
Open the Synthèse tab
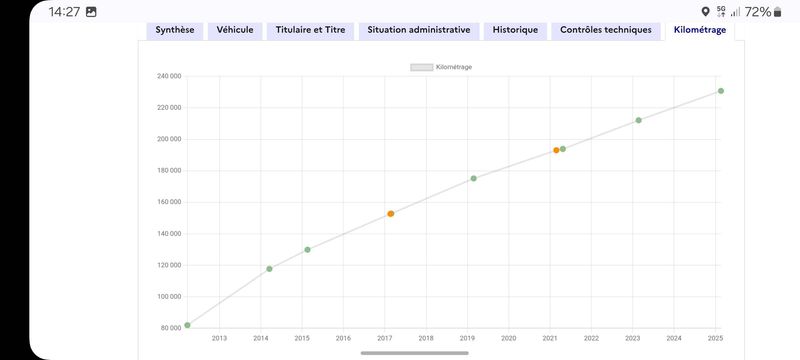click(x=174, y=31)
